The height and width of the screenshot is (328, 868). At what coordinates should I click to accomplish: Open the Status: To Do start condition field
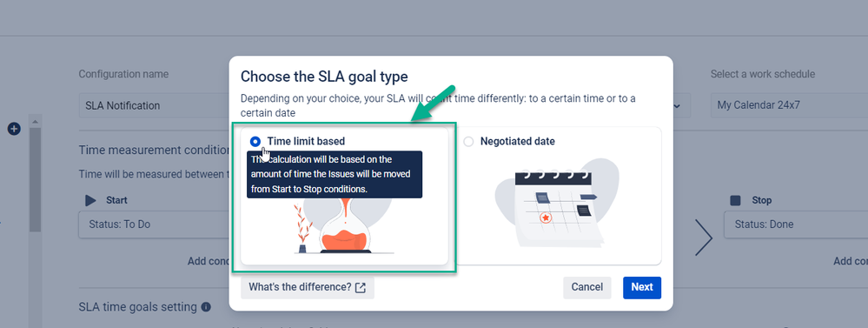tap(154, 224)
